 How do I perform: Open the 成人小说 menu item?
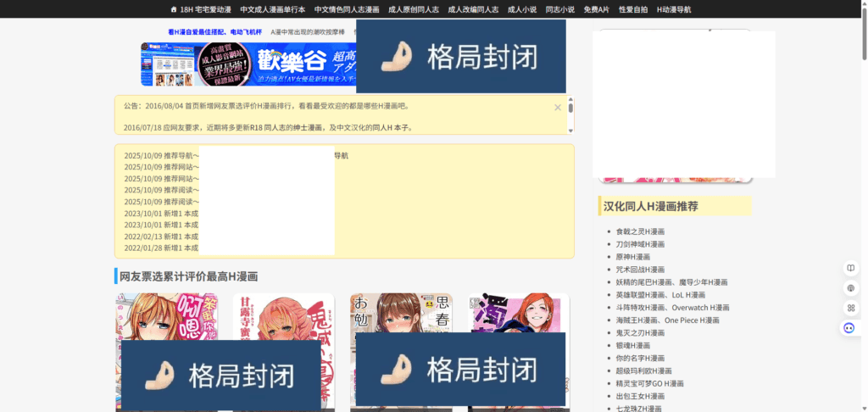click(x=521, y=9)
